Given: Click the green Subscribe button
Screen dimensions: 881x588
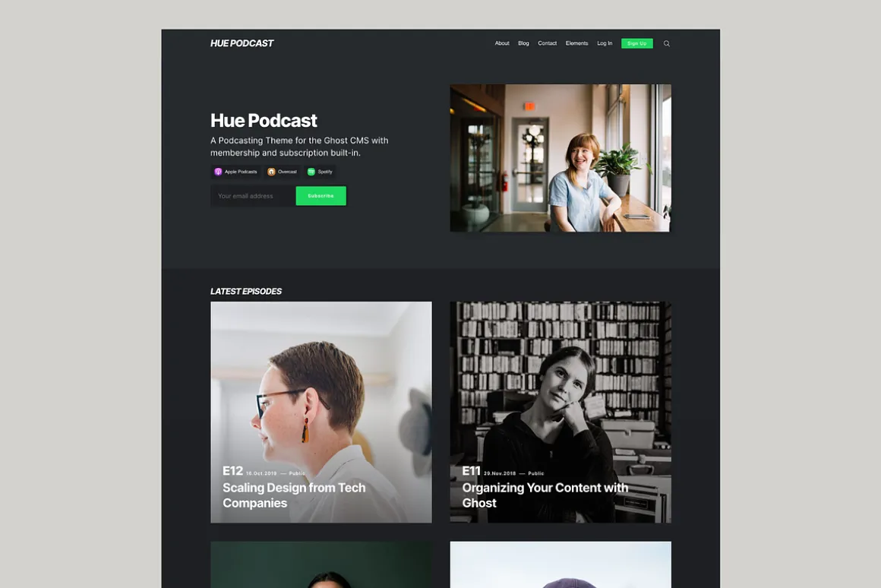Looking at the screenshot, I should point(321,196).
